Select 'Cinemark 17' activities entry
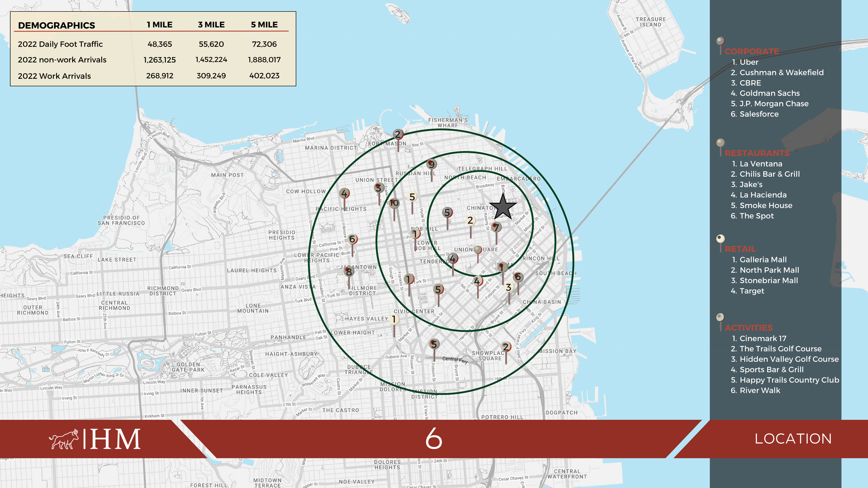The image size is (868, 488). (x=763, y=338)
